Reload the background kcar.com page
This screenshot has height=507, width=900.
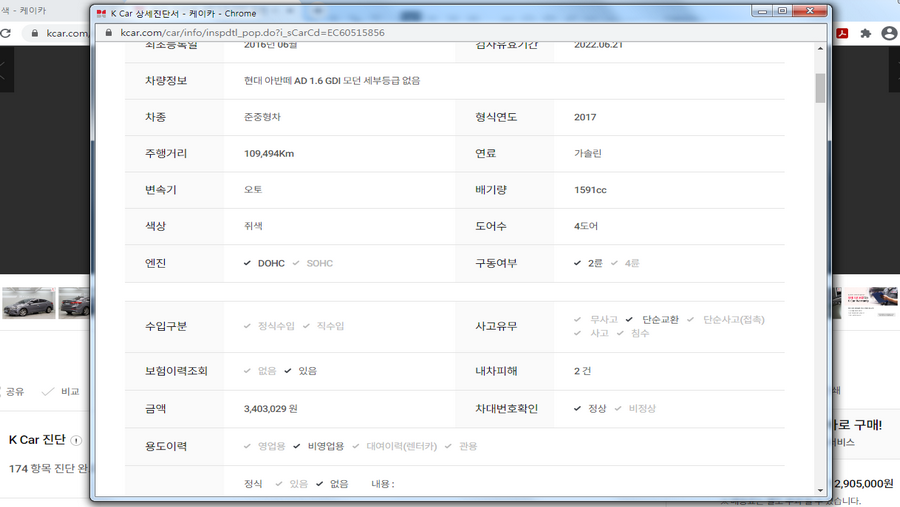[6, 33]
